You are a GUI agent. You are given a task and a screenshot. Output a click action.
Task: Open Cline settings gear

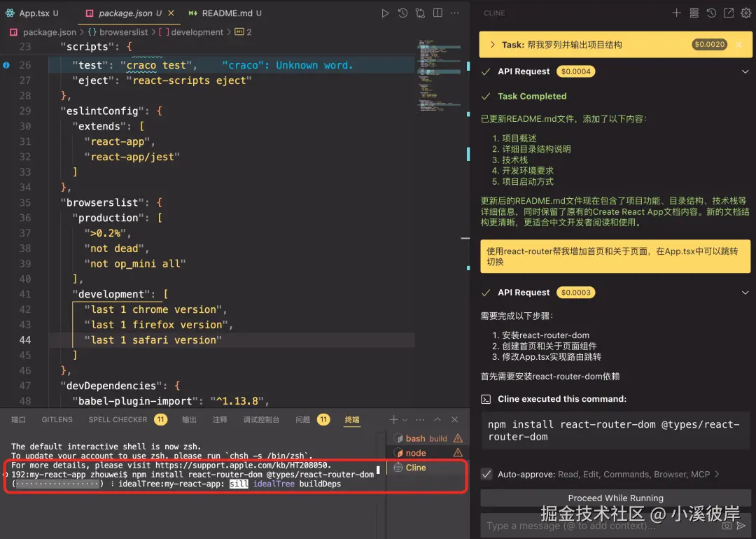click(746, 13)
